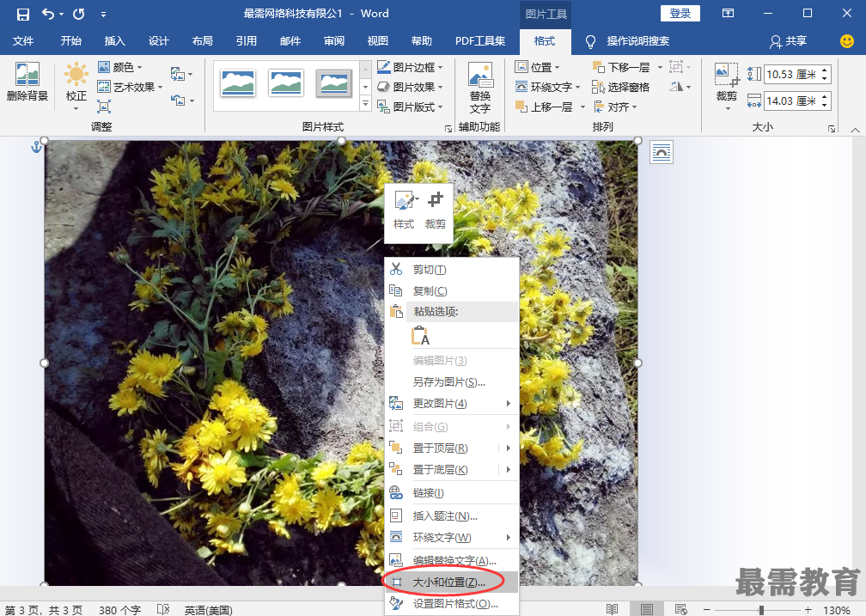Open the Customize Quick Access Toolbar dropdown
Viewport: 866px width, 616px height.
103,15
